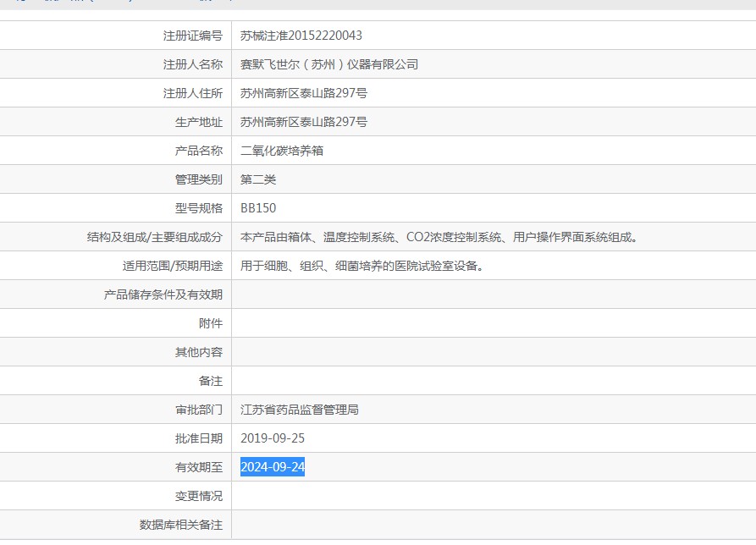The height and width of the screenshot is (545, 756).
Task: Click approving authority 江苏省药品监督管理局
Action: point(300,410)
